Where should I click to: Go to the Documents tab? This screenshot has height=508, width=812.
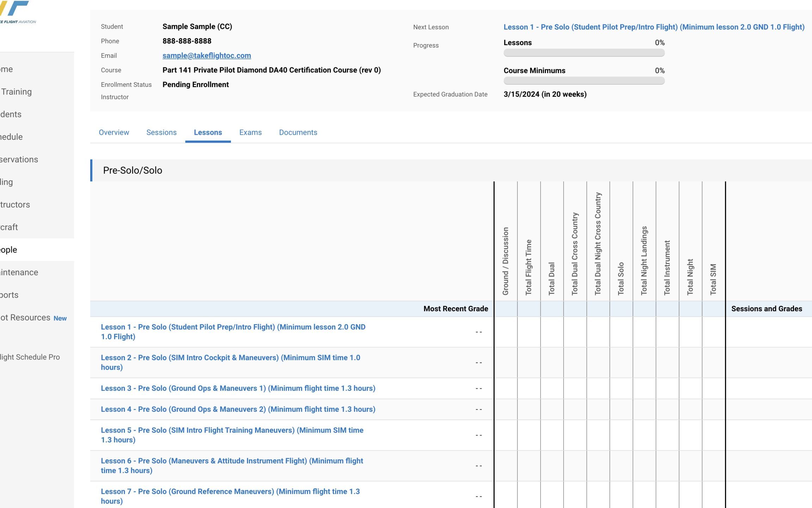298,132
